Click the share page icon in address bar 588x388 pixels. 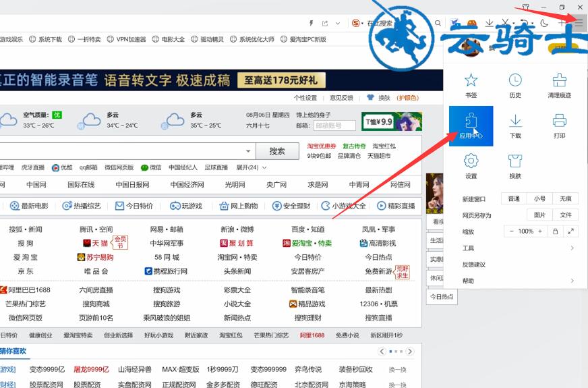tap(325, 23)
